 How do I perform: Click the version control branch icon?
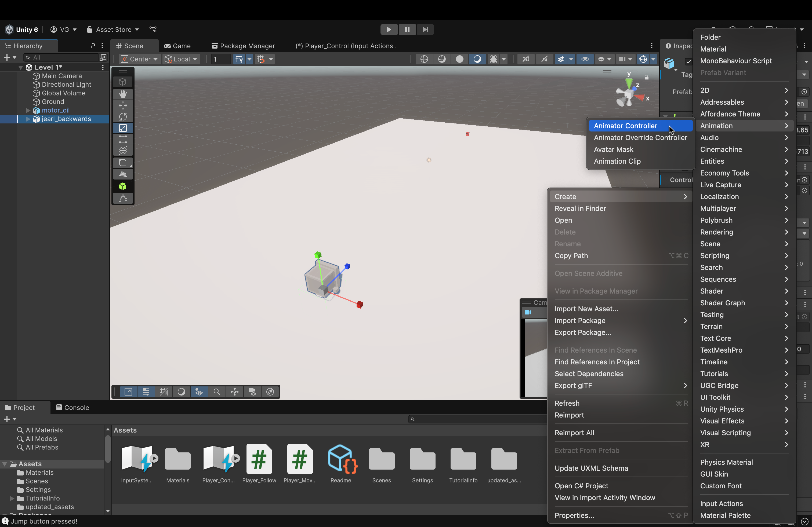click(153, 30)
